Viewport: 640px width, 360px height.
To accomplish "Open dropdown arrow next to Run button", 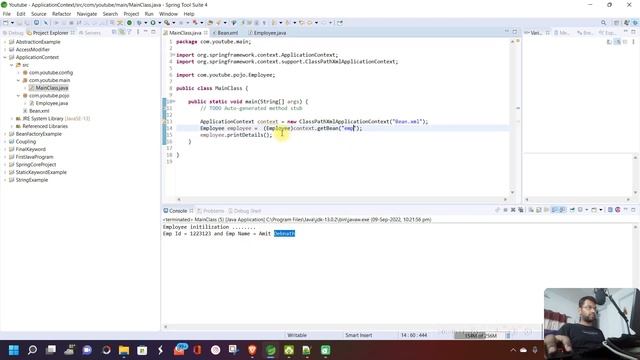I will (159, 23).
